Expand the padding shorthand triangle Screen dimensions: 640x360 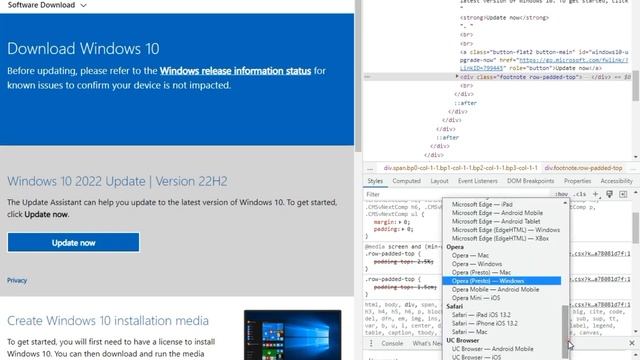(402, 229)
